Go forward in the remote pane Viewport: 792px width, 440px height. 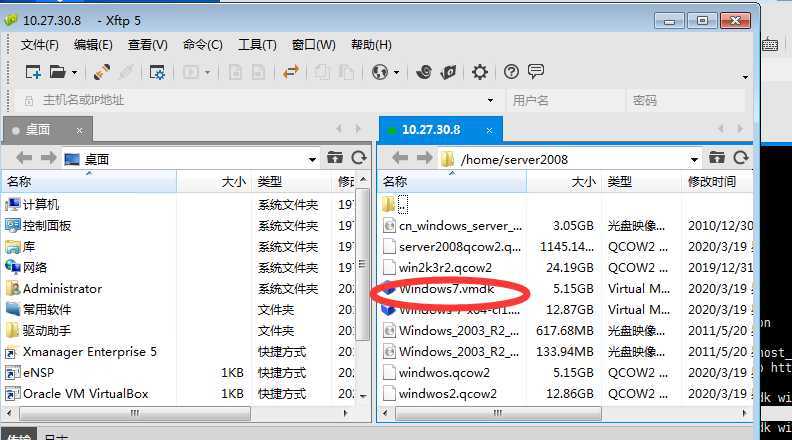coord(424,158)
